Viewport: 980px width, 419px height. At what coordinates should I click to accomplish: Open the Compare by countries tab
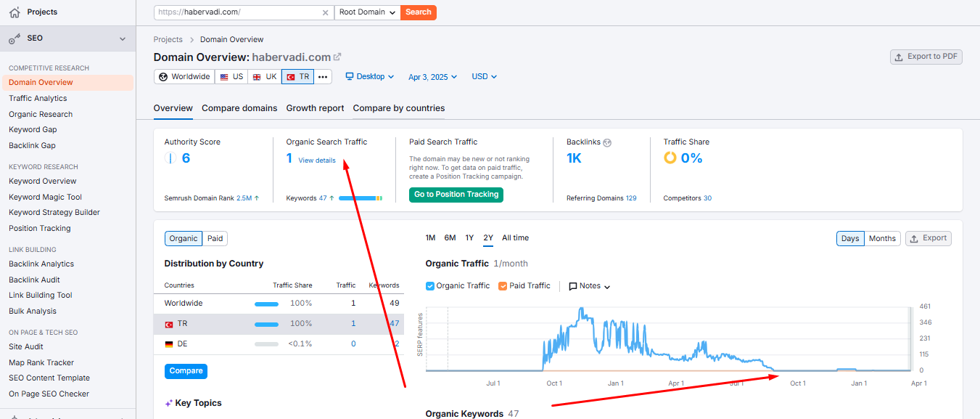(x=399, y=108)
